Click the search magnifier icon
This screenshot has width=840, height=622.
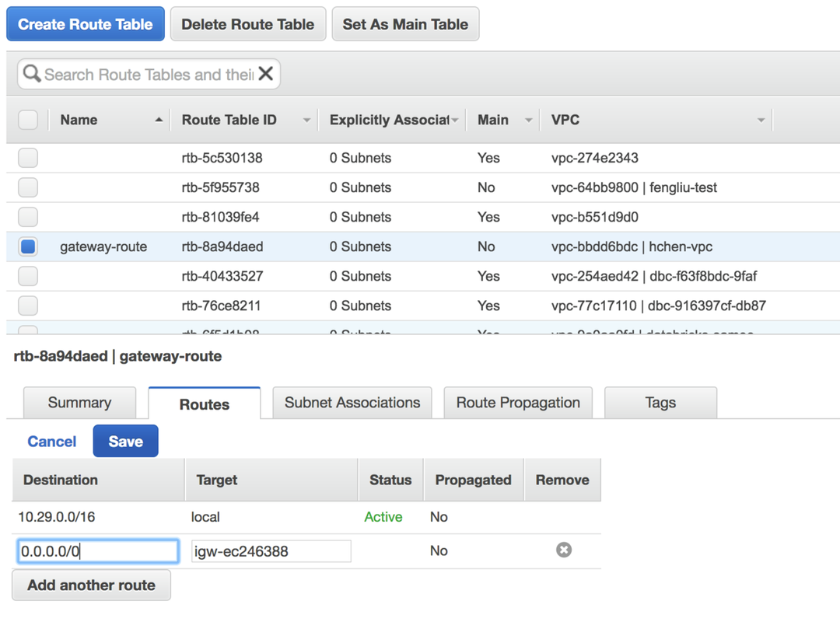click(x=32, y=74)
